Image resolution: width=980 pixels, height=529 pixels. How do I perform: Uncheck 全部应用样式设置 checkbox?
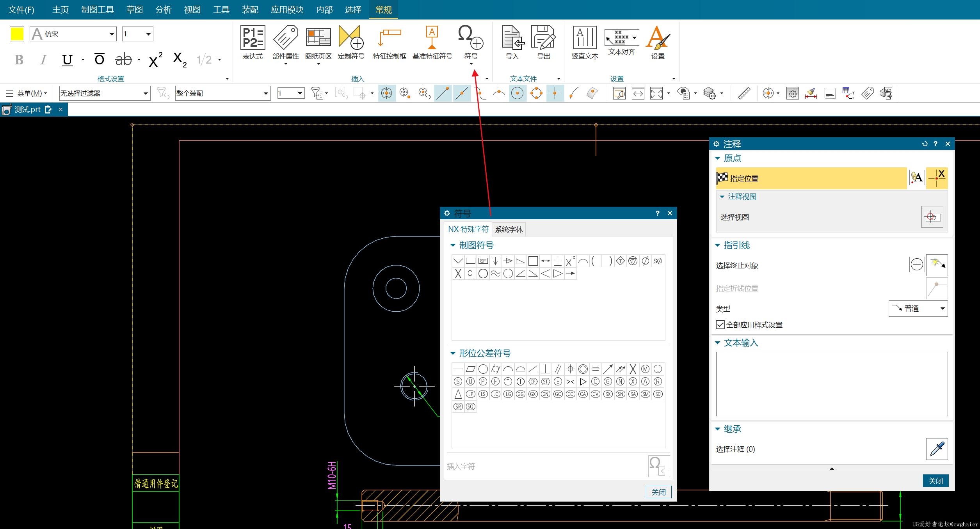click(720, 325)
